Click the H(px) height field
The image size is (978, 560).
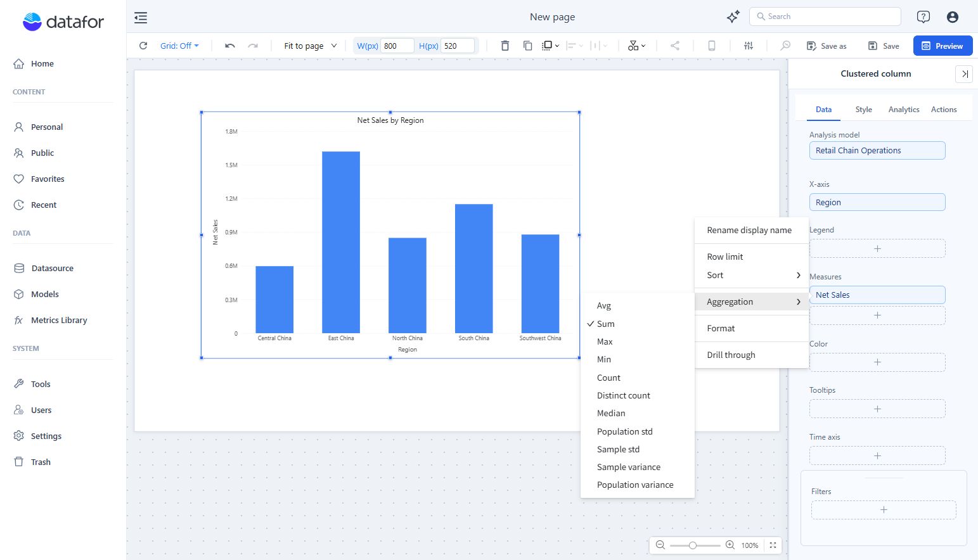click(x=457, y=46)
